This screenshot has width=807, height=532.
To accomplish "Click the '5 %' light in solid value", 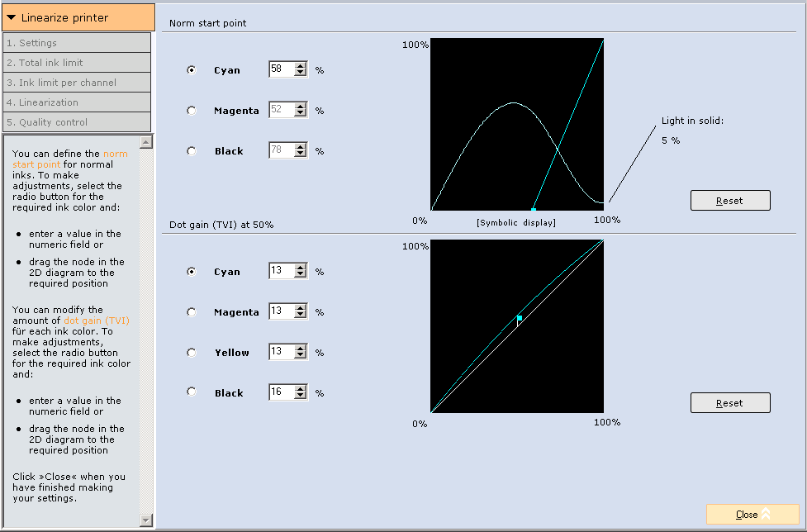I will pos(671,140).
